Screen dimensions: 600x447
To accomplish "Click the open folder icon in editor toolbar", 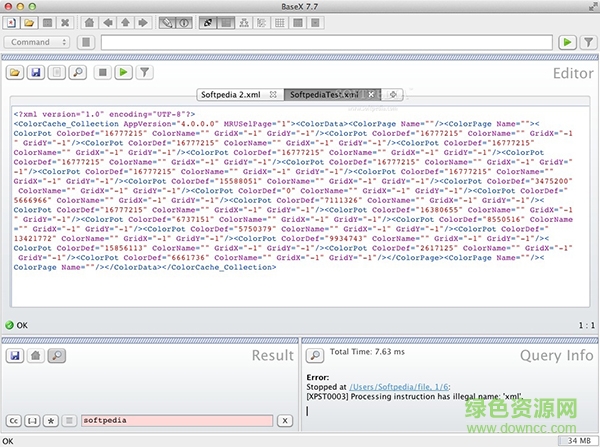I will click(x=15, y=72).
